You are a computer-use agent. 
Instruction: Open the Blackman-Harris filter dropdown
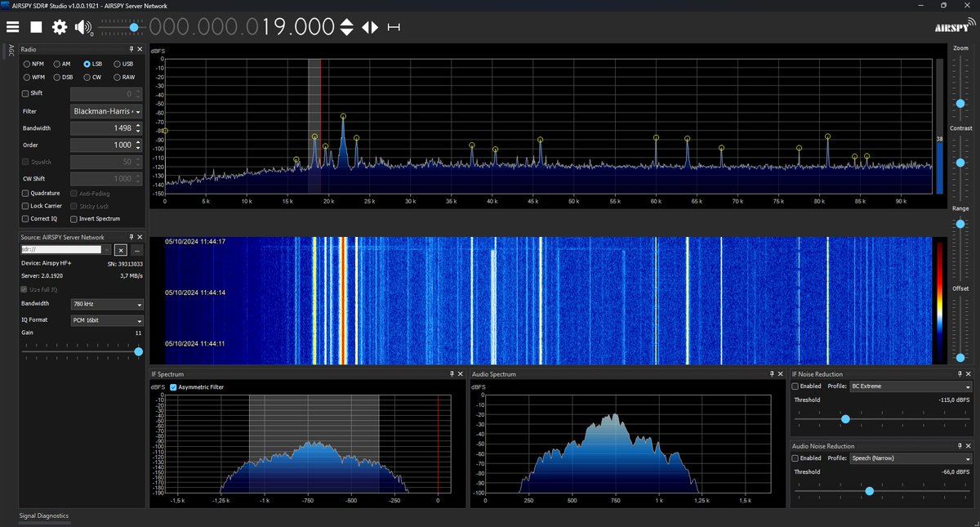[105, 111]
